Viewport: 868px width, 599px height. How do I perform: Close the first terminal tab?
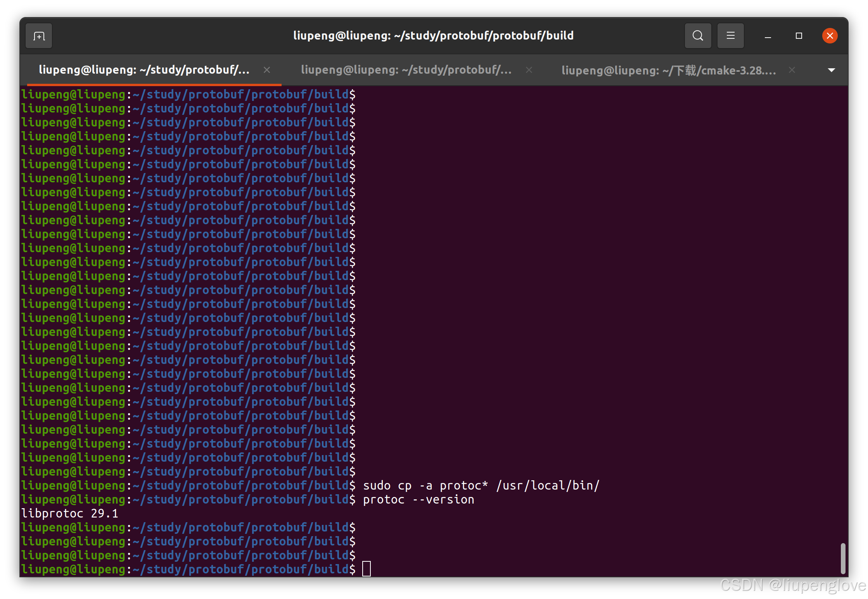266,70
